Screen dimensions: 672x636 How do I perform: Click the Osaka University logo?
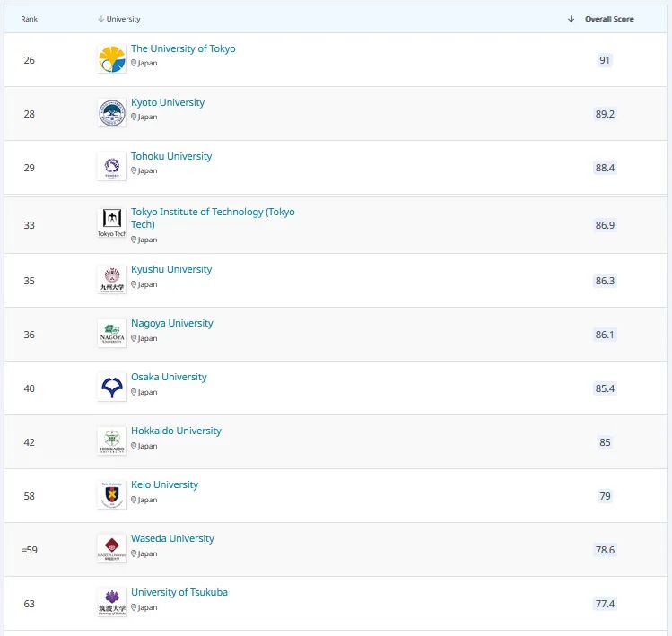[x=112, y=388]
